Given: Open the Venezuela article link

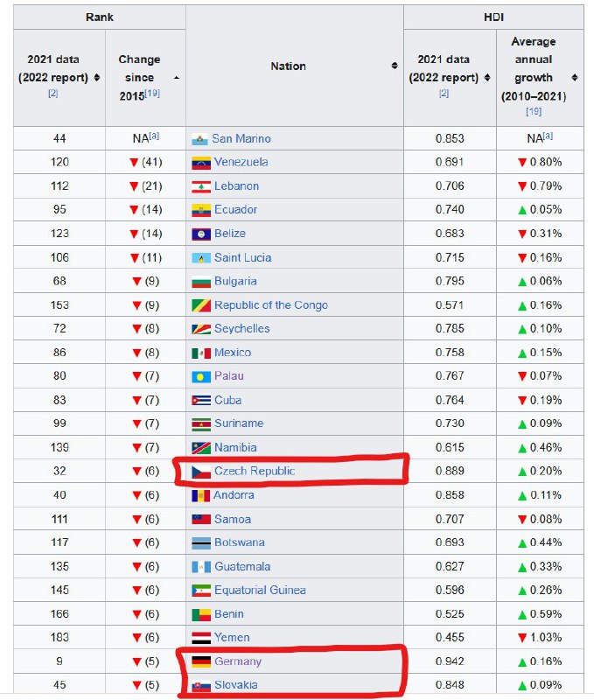Looking at the screenshot, I should pos(241,162).
